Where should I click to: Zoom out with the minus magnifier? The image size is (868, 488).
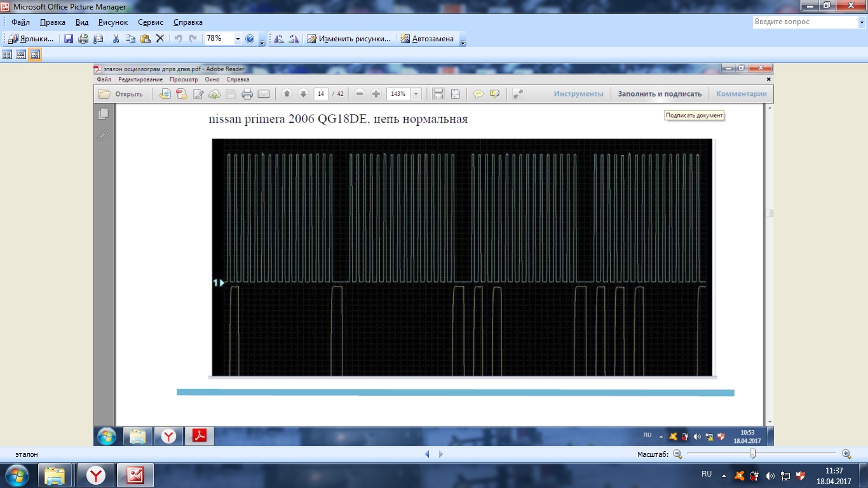[677, 454]
